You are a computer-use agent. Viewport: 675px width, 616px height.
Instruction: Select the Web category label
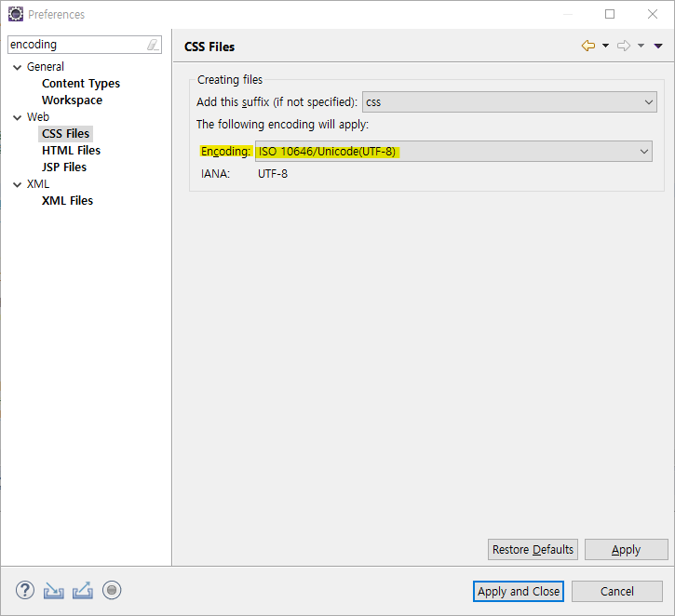click(x=38, y=117)
